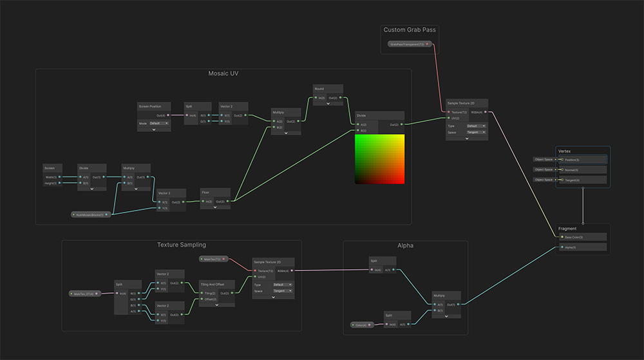The image size is (644, 360).
Task: Select the Texture Sampling group title
Action: coord(182,245)
